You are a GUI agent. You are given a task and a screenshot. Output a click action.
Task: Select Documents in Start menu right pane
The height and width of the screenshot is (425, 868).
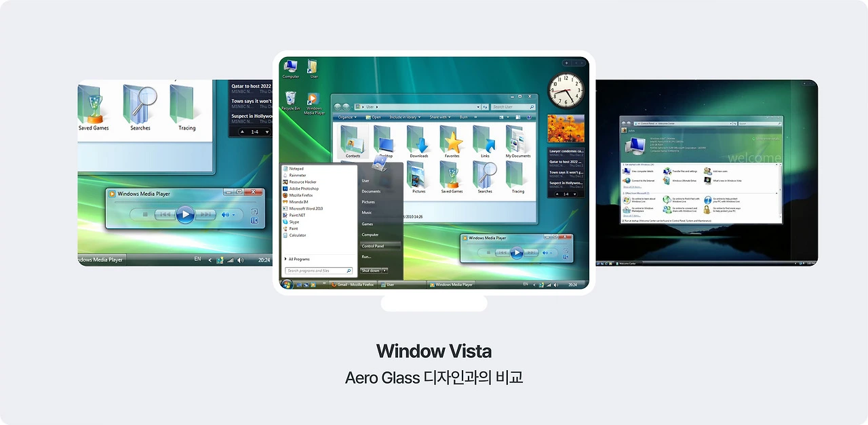click(371, 191)
